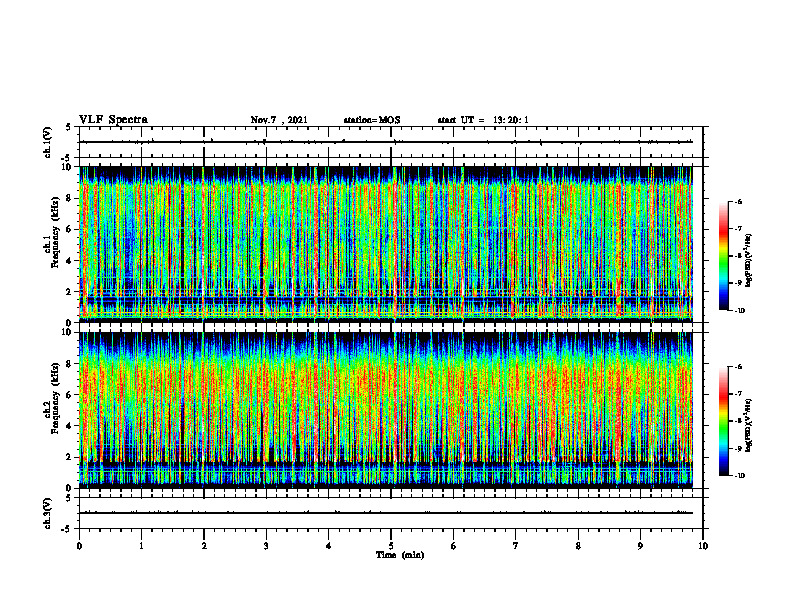
Task: Click time axis tick label "1"
Action: pyautogui.click(x=141, y=546)
